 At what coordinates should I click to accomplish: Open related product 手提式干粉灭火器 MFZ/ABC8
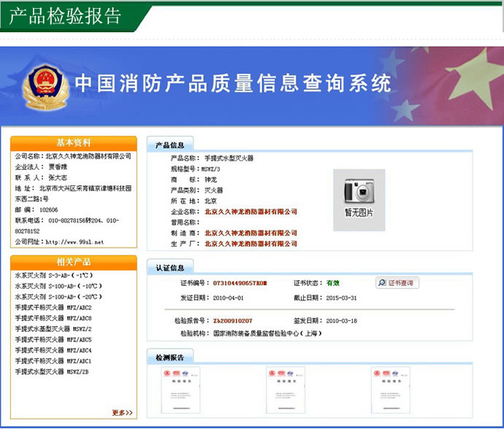coord(53,318)
